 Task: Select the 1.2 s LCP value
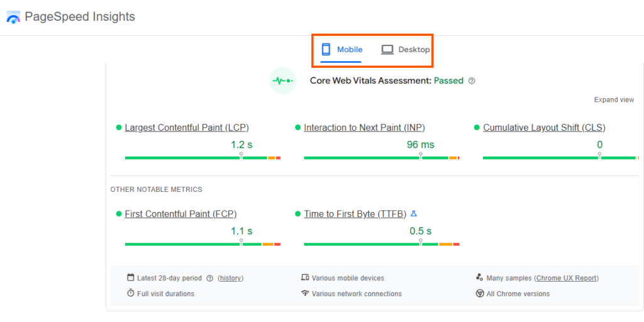coord(241,145)
